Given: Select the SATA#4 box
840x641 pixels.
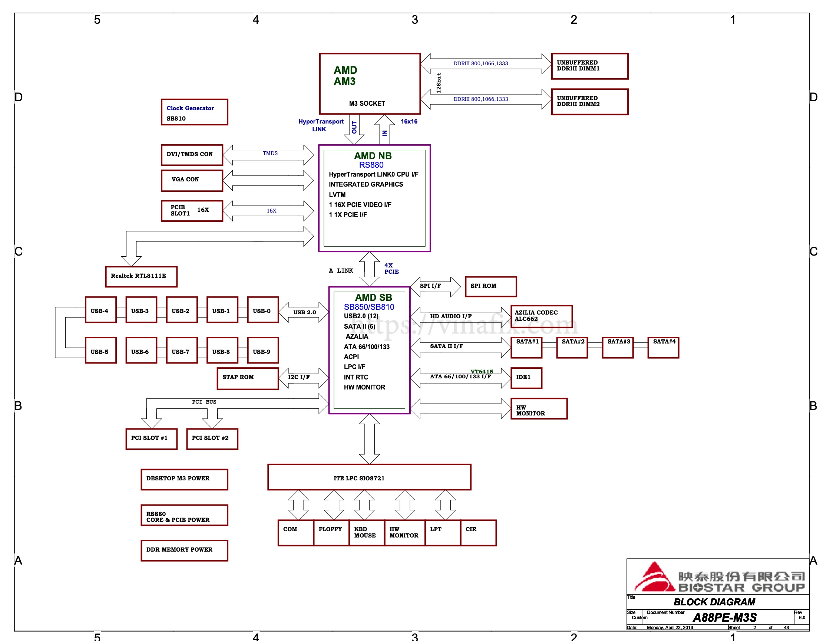Looking at the screenshot, I should (663, 347).
